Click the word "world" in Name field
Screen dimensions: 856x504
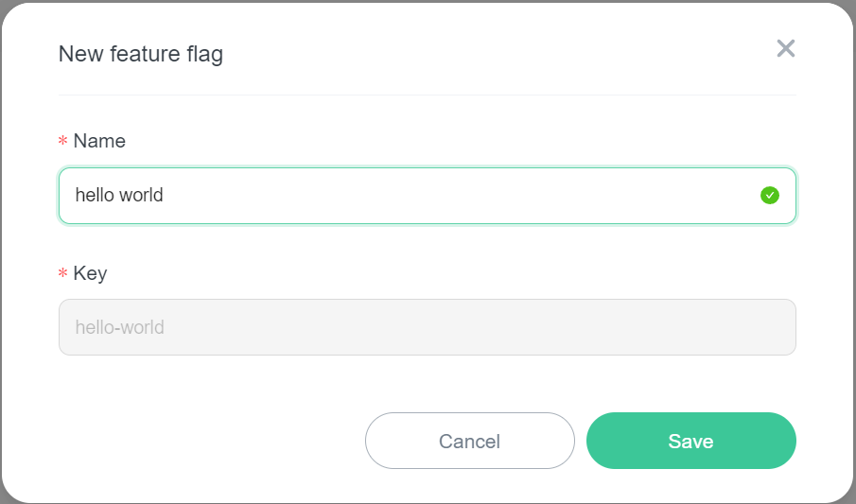pyautogui.click(x=141, y=196)
